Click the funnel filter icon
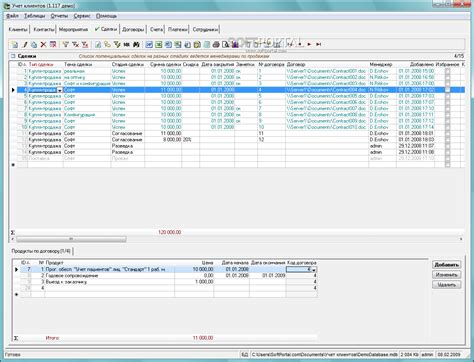 66,44
